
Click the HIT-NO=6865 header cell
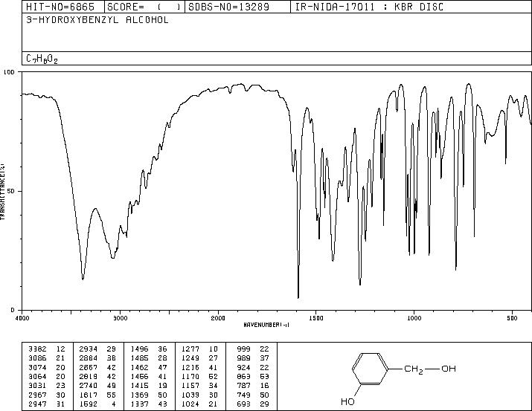point(63,7)
